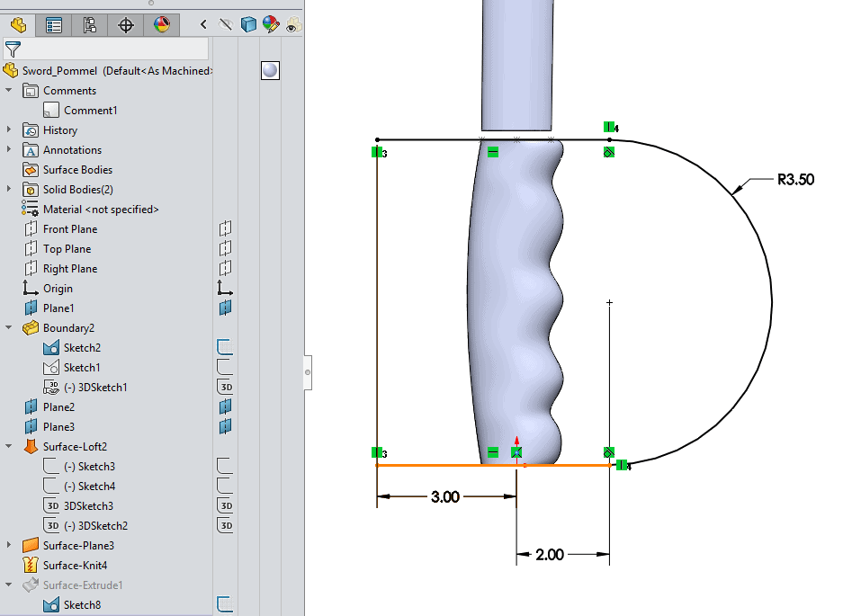Collapse the Boundary2 feature
The width and height of the screenshot is (852, 616).
pyautogui.click(x=9, y=328)
